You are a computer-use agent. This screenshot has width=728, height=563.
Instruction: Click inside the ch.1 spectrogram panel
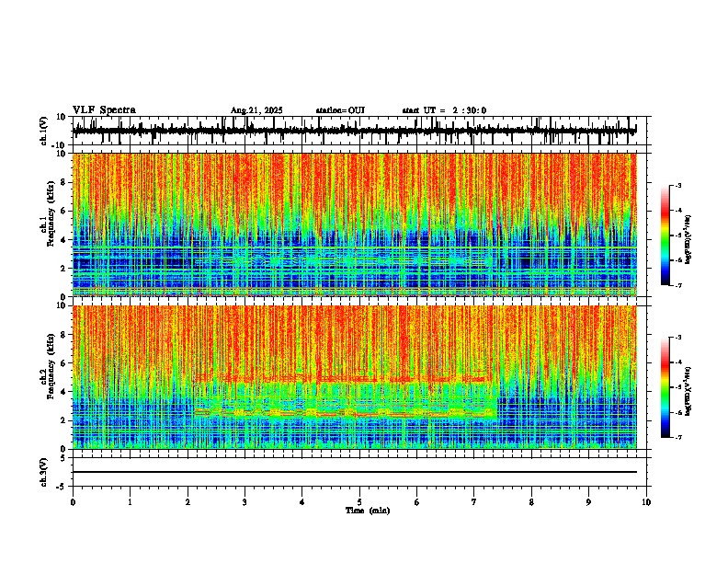click(x=354, y=224)
